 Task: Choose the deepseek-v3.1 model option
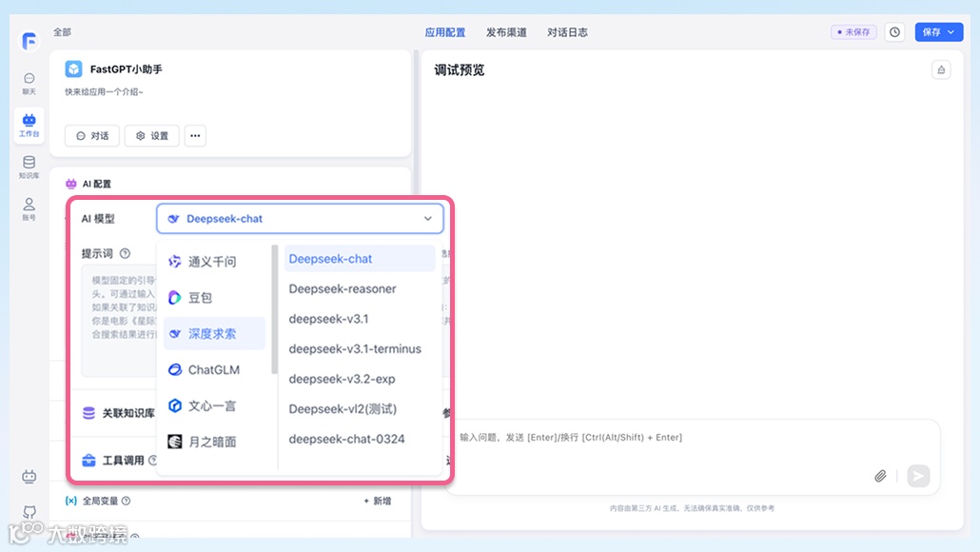(x=360, y=319)
